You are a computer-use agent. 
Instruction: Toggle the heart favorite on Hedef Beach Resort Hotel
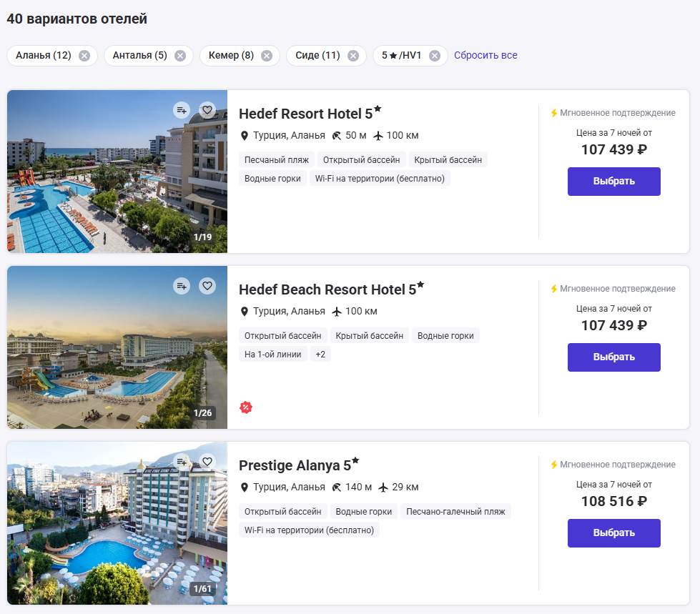pyautogui.click(x=207, y=286)
